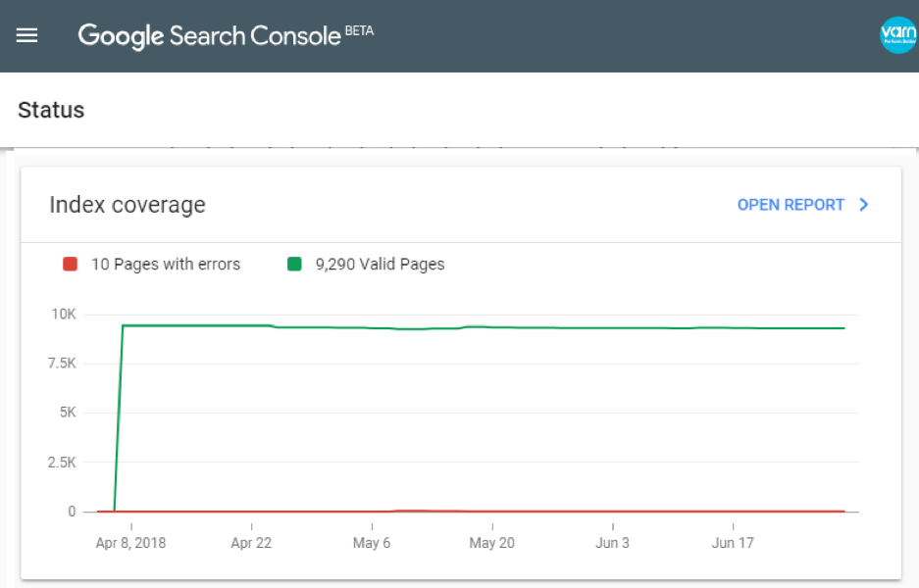This screenshot has height=588, width=919.
Task: Select the '10 Pages with errors' legend label
Action: click(x=166, y=265)
